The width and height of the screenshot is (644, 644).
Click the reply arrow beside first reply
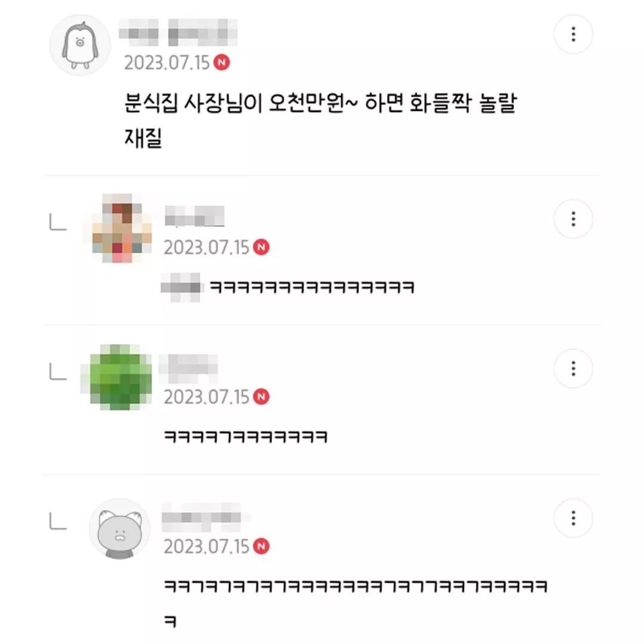click(x=57, y=222)
